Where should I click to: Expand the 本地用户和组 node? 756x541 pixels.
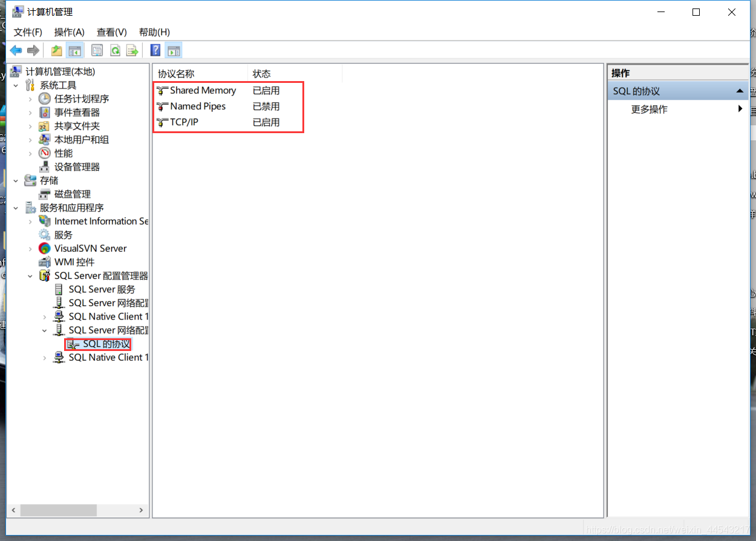coord(30,140)
